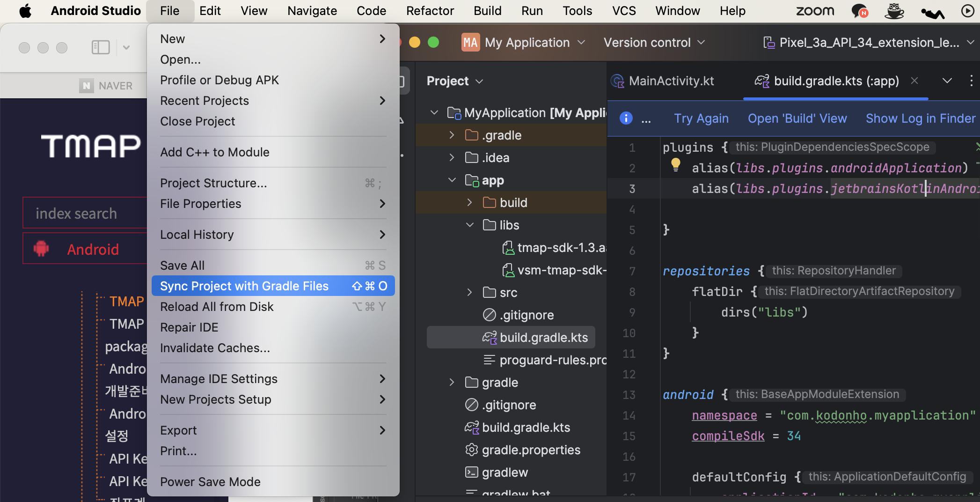Select Invalidate Caches menu entry

pos(215,348)
